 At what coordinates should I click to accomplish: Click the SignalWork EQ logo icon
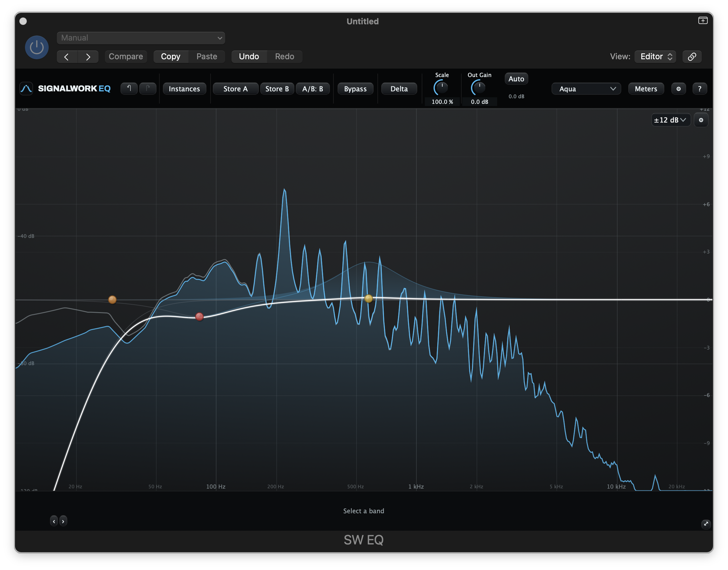(x=26, y=89)
